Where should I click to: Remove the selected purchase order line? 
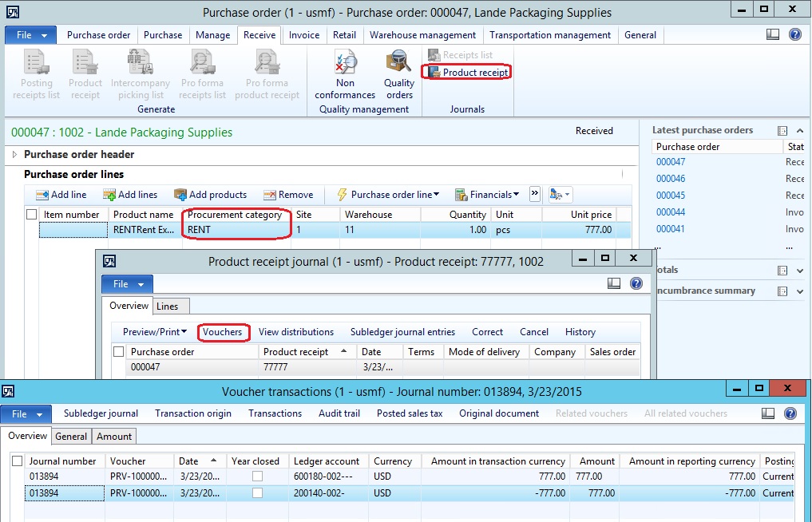click(x=288, y=195)
